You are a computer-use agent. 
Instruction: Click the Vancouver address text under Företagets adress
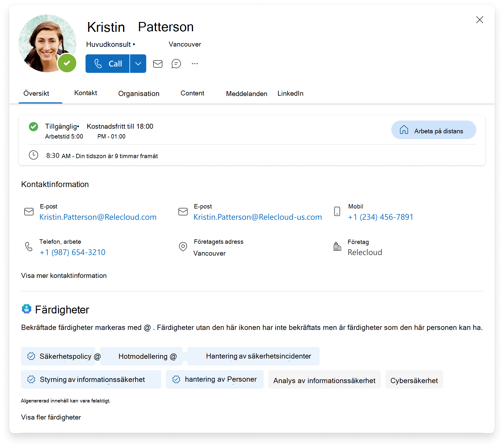210,253
